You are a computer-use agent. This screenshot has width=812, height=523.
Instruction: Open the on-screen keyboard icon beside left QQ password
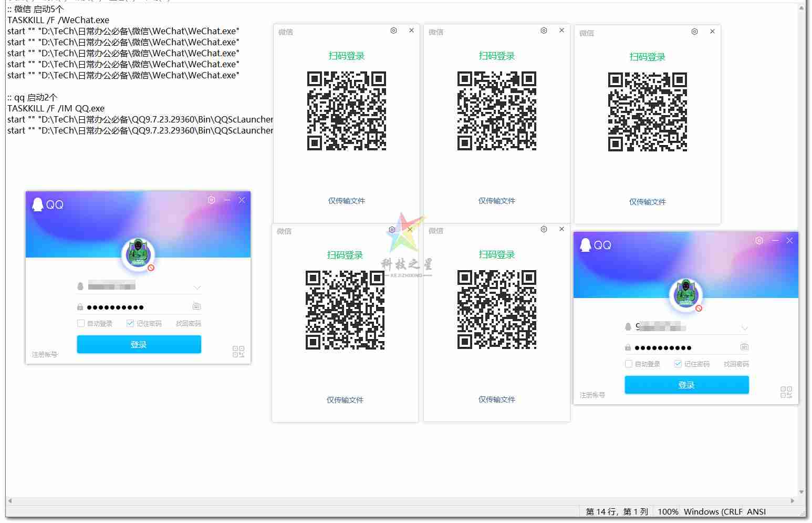pos(196,306)
